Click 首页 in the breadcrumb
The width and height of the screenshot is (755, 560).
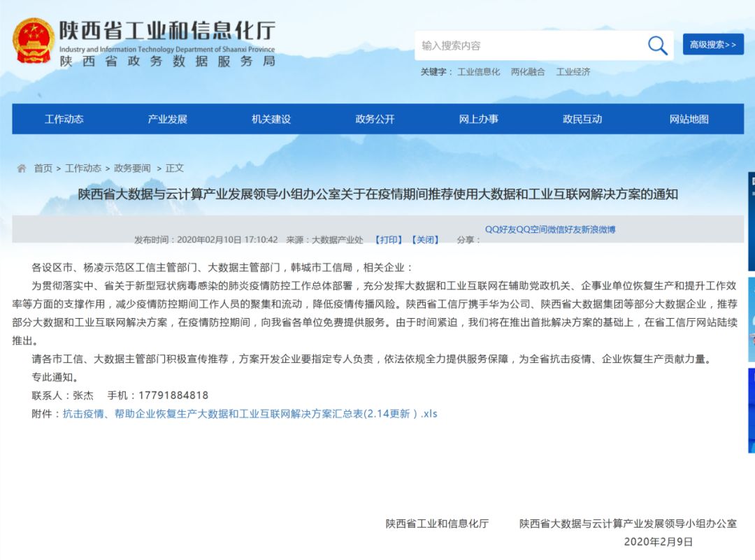(x=43, y=168)
